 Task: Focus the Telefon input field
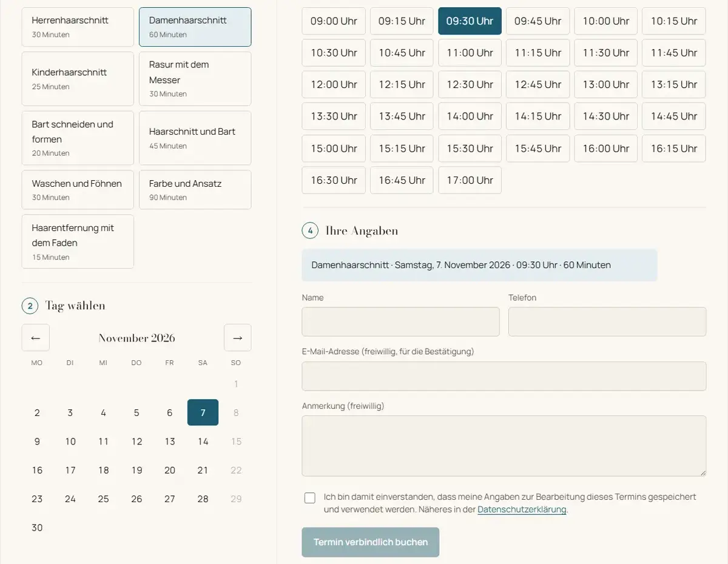[x=607, y=321]
